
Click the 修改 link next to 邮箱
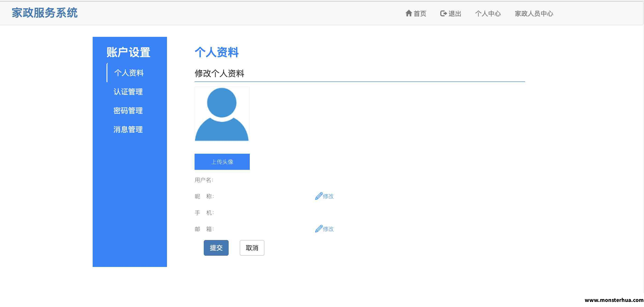point(328,229)
